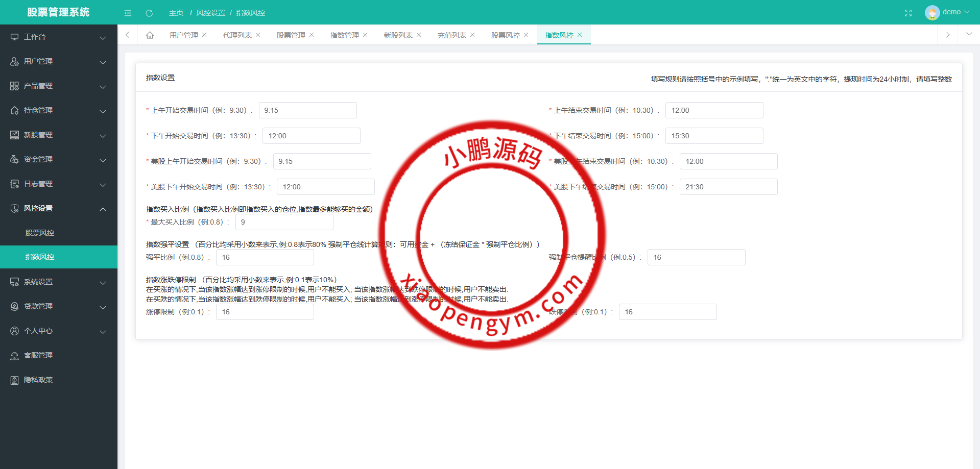This screenshot has height=469, width=980.
Task: Collapse the 风控设置 sidebar menu
Action: pyautogui.click(x=58, y=208)
